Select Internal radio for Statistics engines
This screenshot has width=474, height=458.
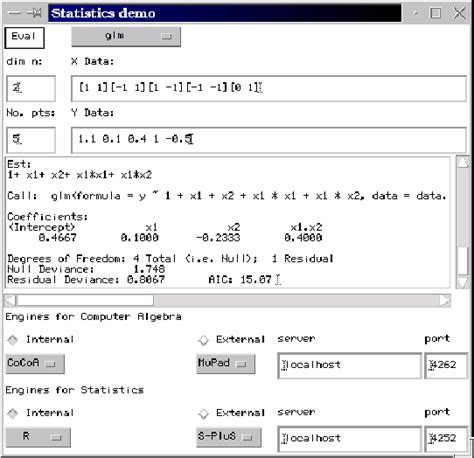click(13, 413)
